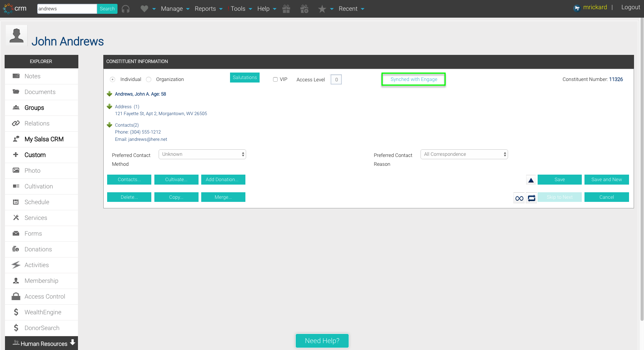Click the Salsa CRM logo
The width and height of the screenshot is (644, 350).
tap(15, 8)
